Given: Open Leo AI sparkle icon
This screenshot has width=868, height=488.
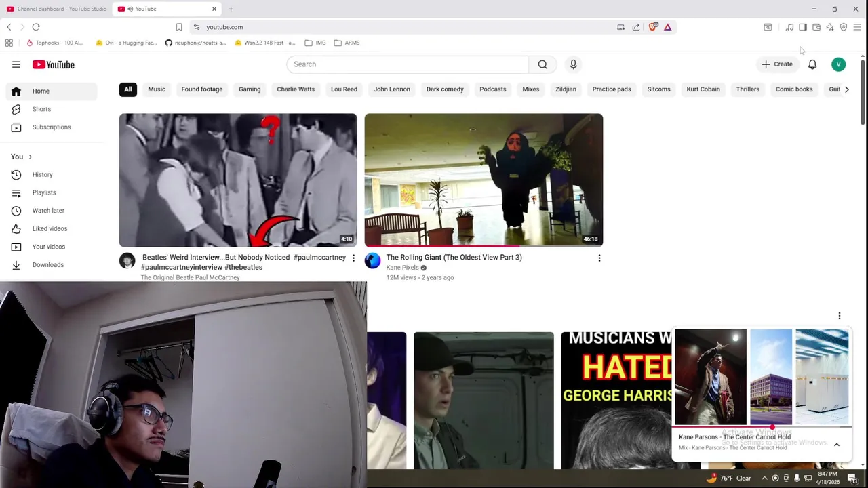Looking at the screenshot, I should tap(830, 27).
